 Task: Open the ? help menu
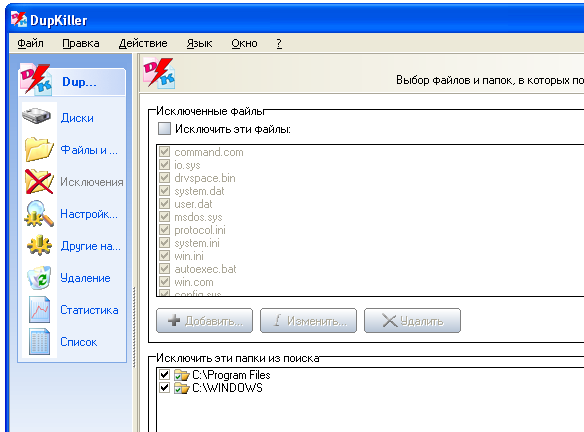[x=279, y=43]
